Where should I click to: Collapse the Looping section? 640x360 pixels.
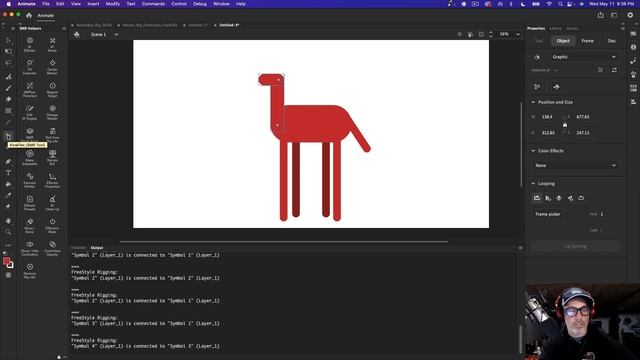(x=533, y=184)
